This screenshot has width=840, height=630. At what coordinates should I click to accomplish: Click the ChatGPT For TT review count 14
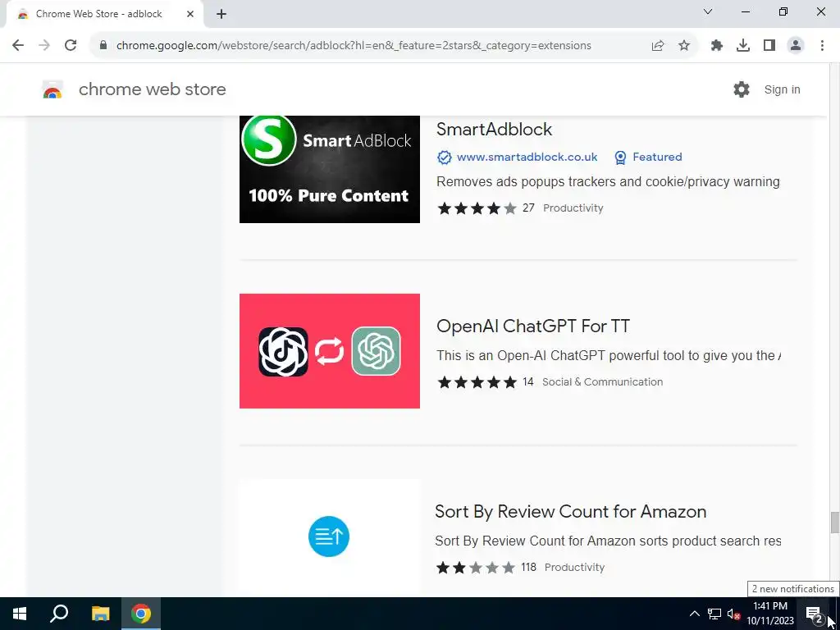528,382
